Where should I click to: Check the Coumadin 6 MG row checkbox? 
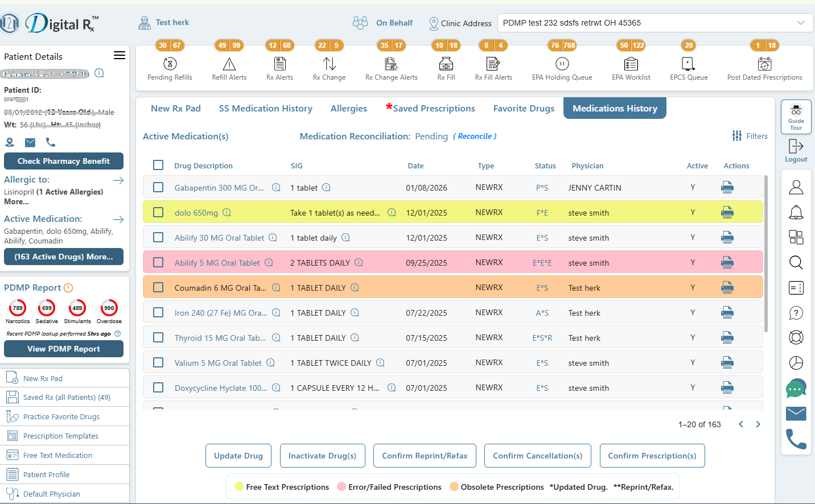[x=158, y=287]
